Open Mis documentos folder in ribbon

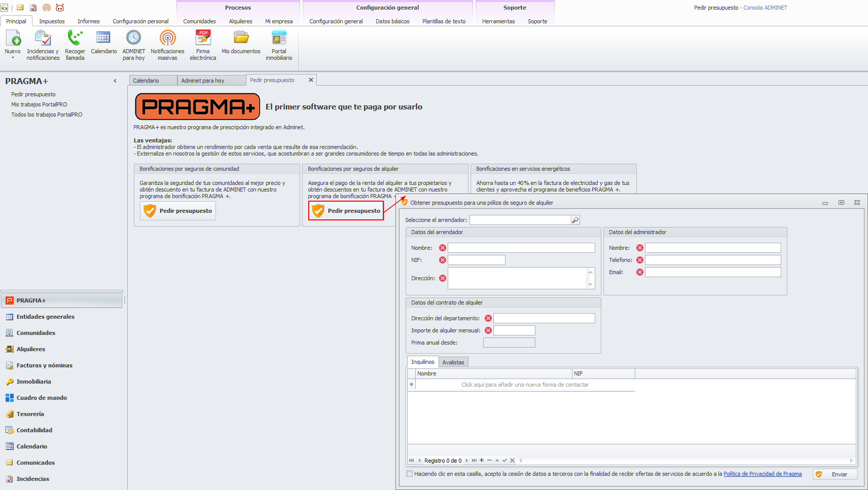click(241, 42)
